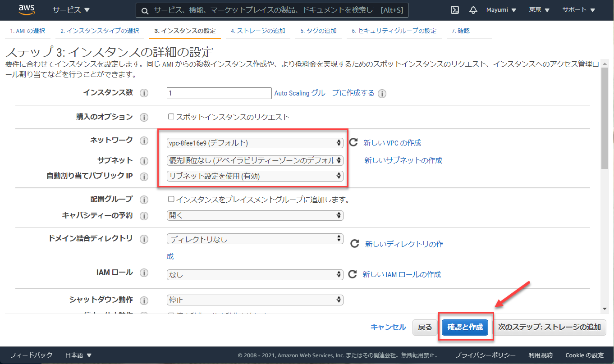Open the サブネット dropdown
Viewport: 614px width, 364px height.
pos(255,160)
